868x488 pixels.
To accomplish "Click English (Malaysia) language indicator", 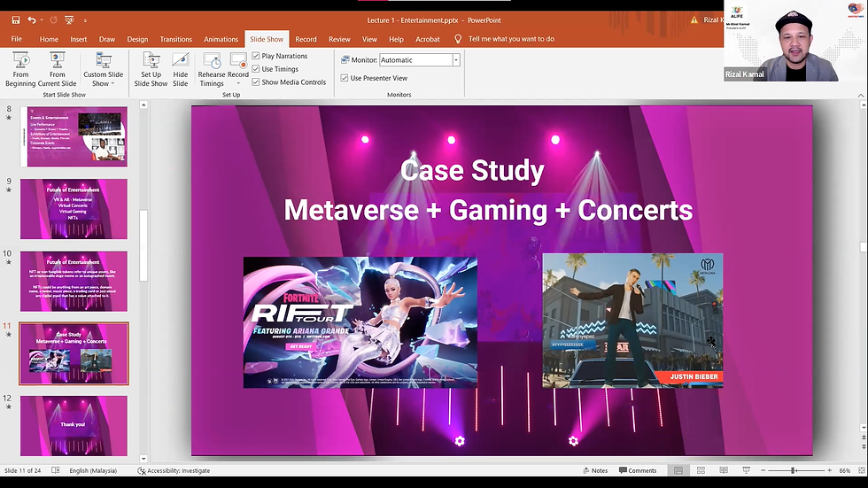I will (93, 470).
